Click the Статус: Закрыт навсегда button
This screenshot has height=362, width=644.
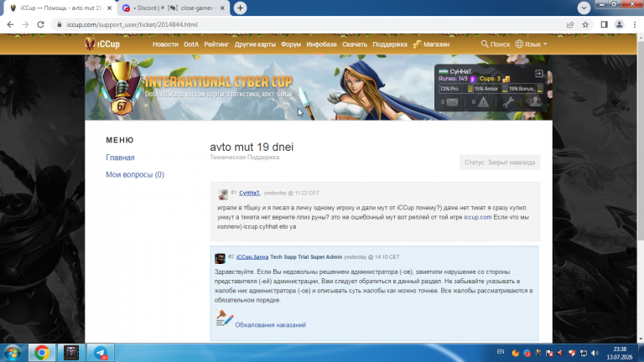coord(500,163)
